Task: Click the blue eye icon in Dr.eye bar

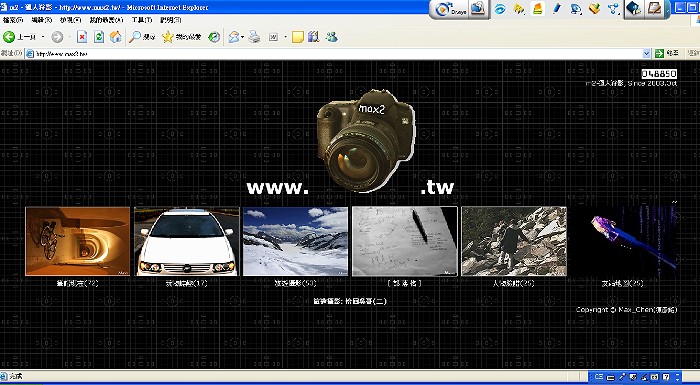Action: click(500, 9)
